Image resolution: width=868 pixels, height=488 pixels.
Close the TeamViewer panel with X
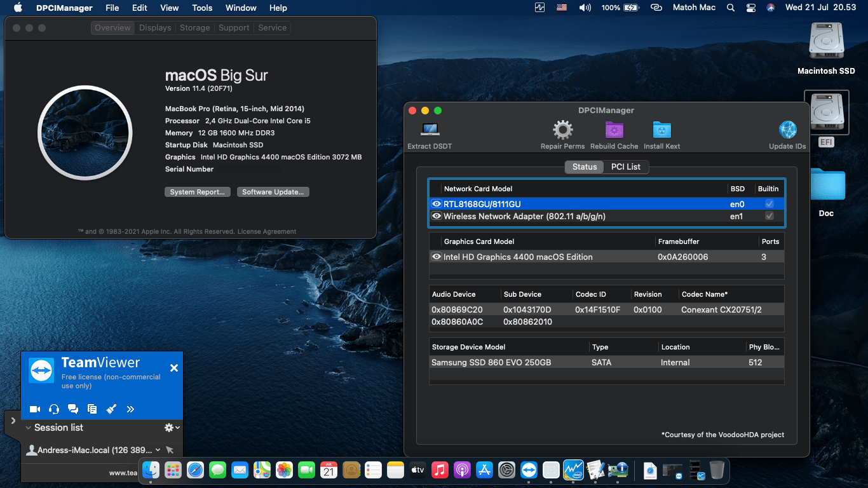point(174,368)
